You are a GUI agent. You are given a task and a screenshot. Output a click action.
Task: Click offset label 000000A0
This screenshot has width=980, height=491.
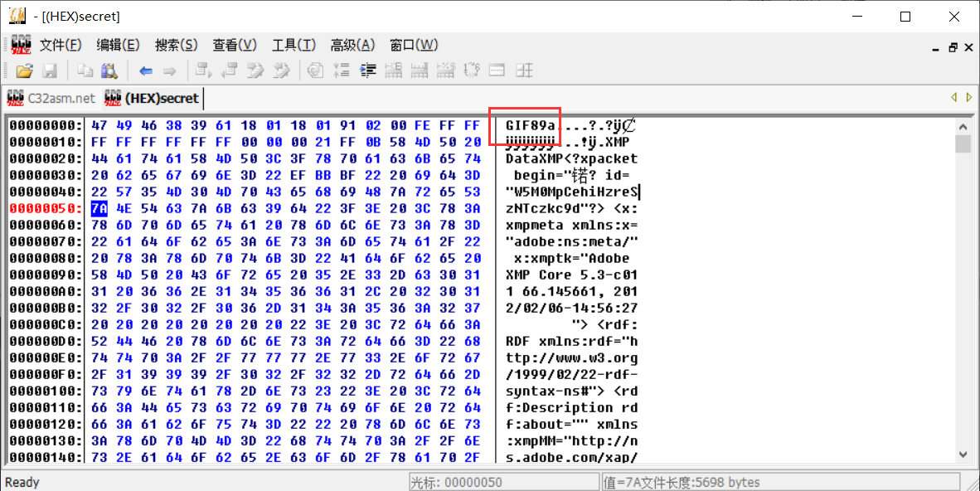[46, 291]
